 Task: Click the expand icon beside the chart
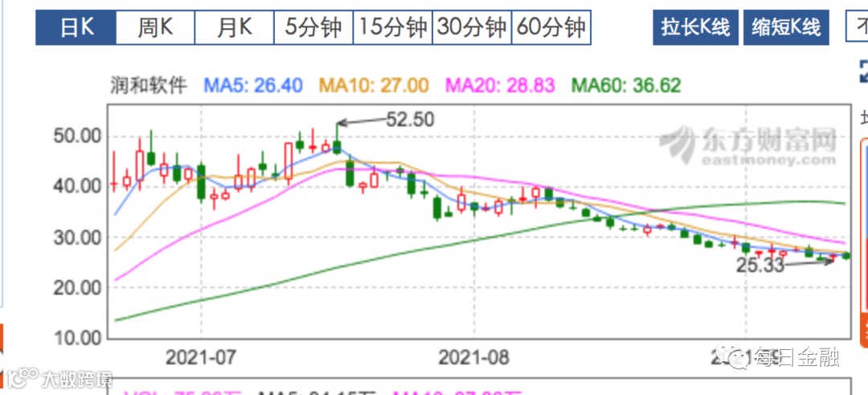863,72
